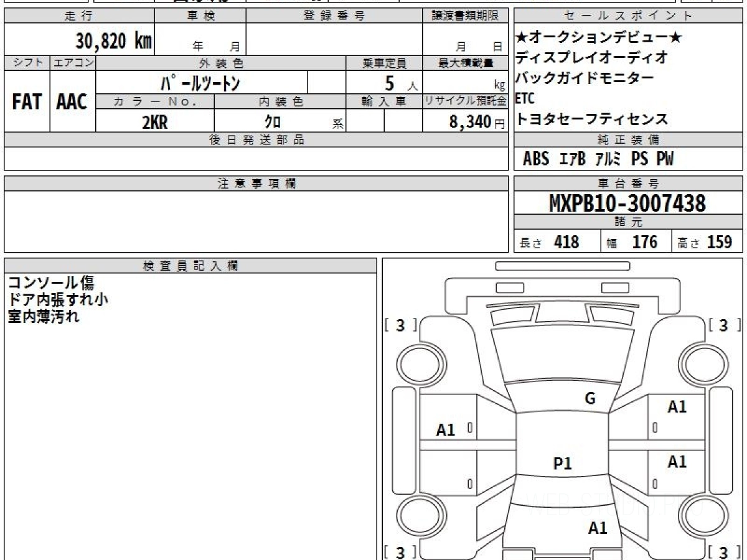Select the リサイクル預託金 header
Viewport: 747px width, 560px height.
point(465,101)
